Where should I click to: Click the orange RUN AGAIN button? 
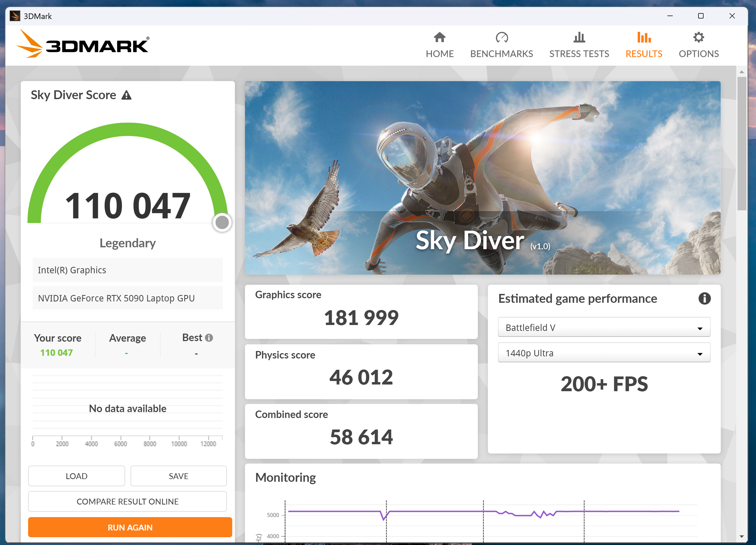(130, 527)
